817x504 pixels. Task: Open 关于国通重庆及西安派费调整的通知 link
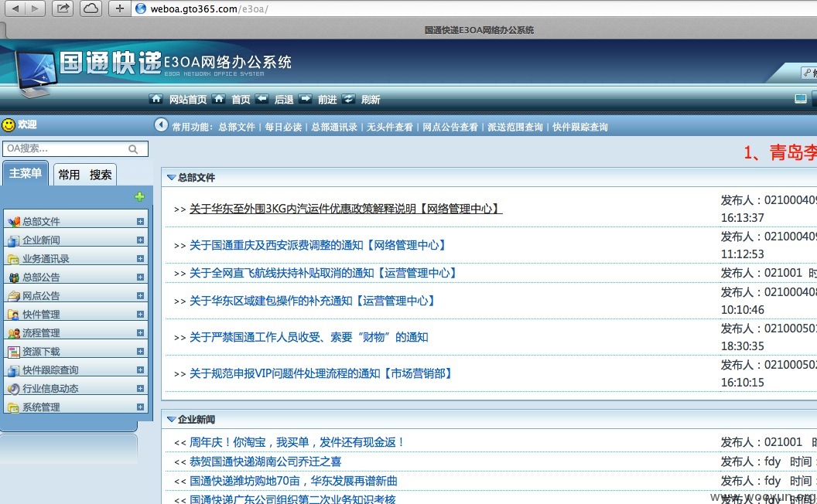318,245
